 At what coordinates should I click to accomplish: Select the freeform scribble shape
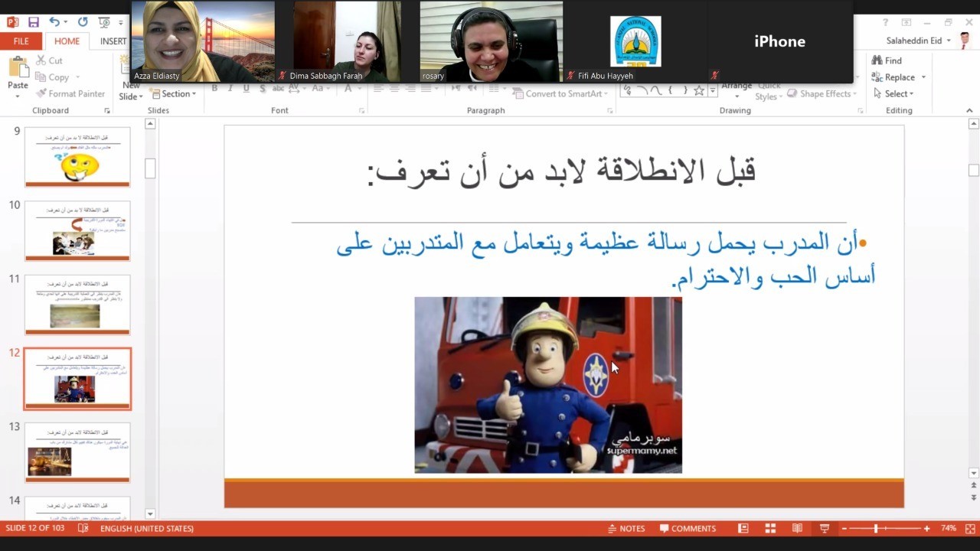point(629,90)
